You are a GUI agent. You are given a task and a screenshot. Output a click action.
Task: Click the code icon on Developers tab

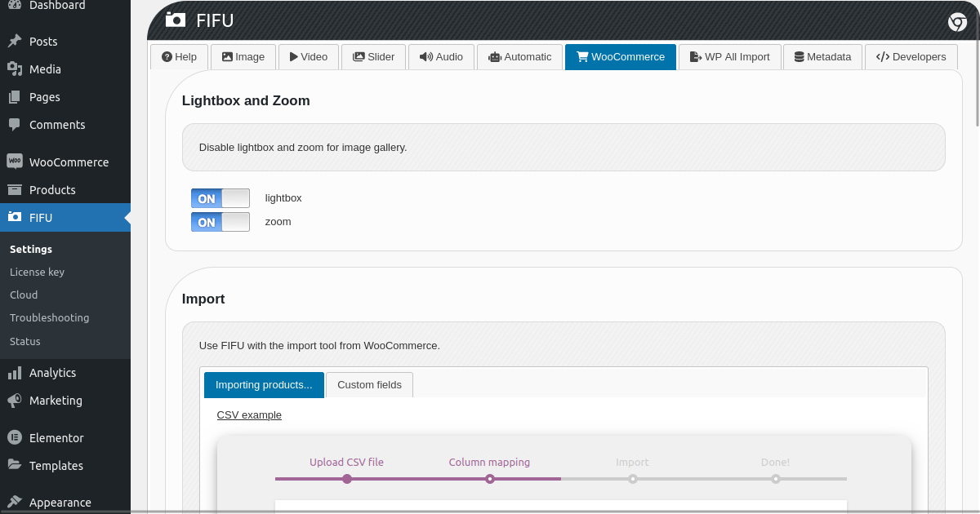pyautogui.click(x=883, y=57)
